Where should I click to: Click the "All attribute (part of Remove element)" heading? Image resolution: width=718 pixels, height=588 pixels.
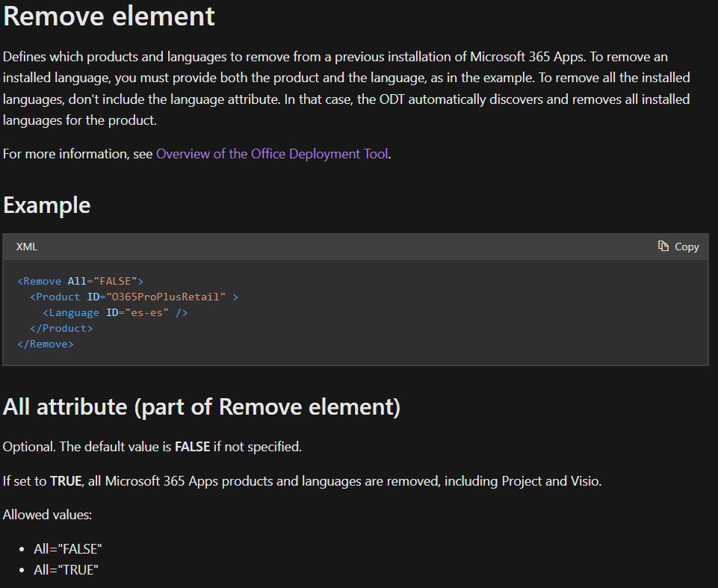[202, 407]
